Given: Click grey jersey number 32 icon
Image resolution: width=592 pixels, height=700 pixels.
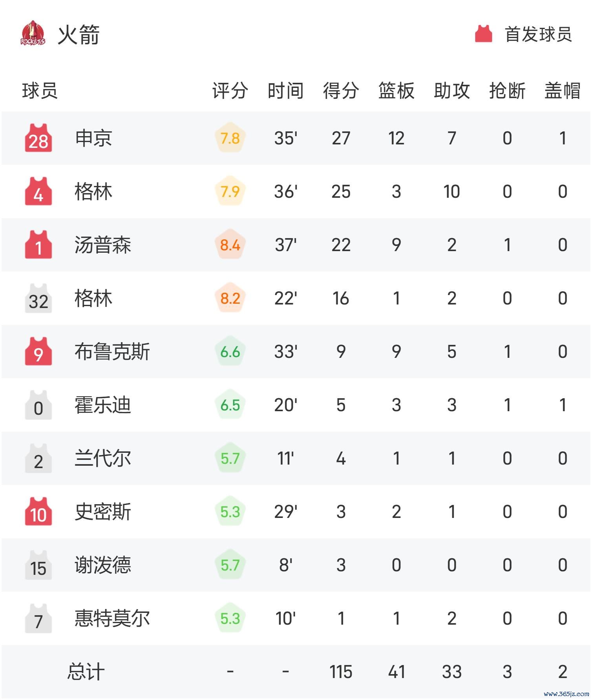Looking at the screenshot, I should [x=38, y=298].
